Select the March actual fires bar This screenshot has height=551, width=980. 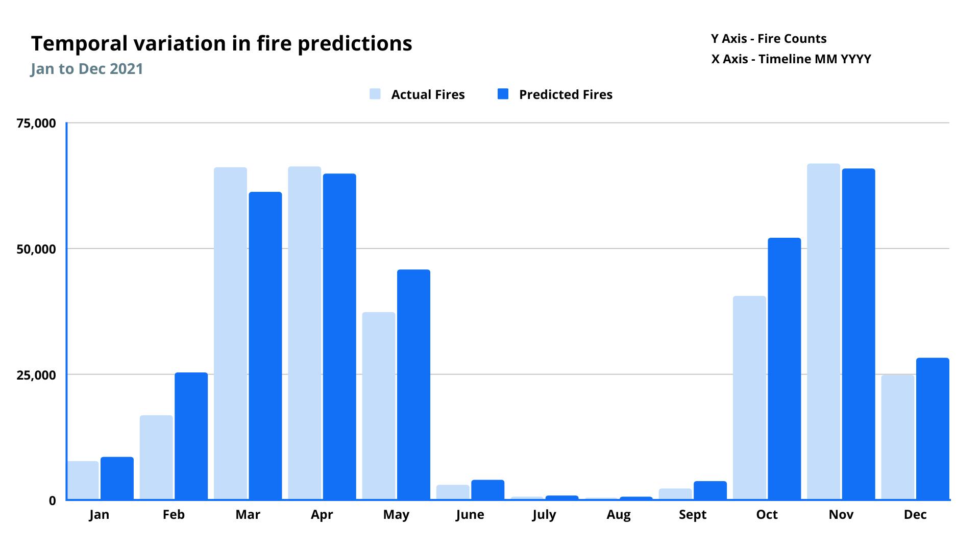[x=230, y=333]
